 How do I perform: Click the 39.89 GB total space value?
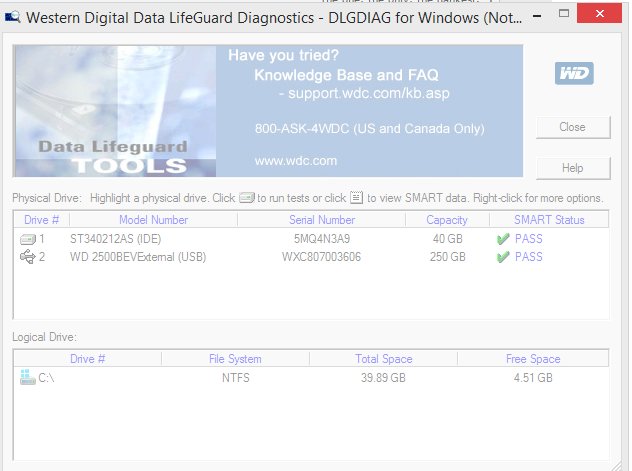click(x=383, y=378)
